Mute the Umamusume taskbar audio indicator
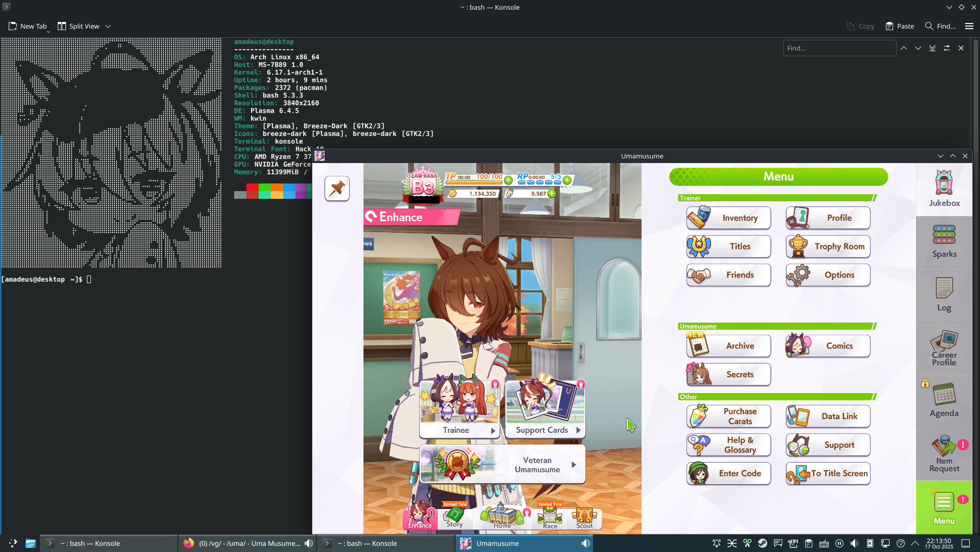Image resolution: width=980 pixels, height=552 pixels. [585, 543]
